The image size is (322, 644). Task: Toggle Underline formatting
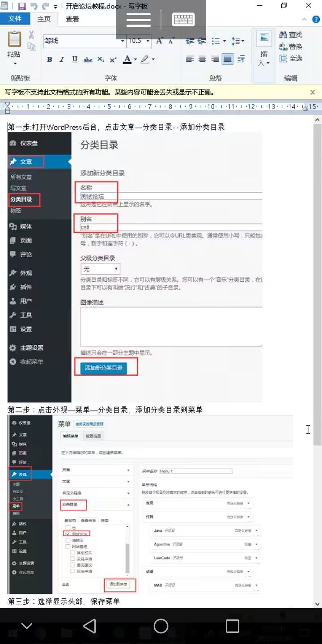[75, 59]
